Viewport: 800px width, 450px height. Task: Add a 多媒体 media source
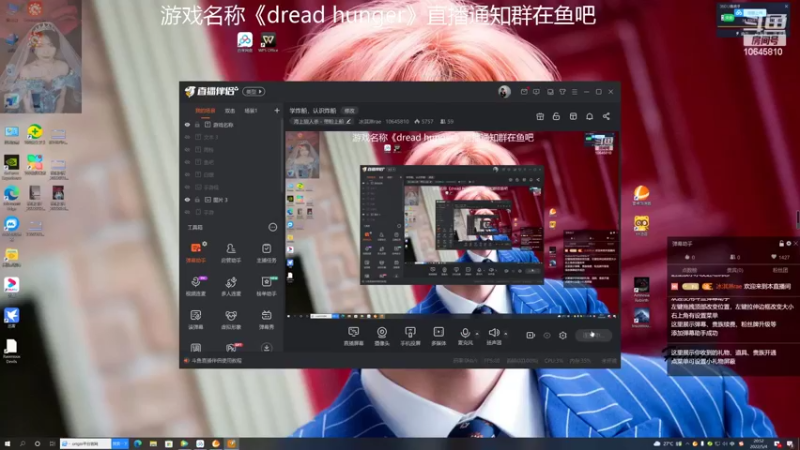point(438,336)
